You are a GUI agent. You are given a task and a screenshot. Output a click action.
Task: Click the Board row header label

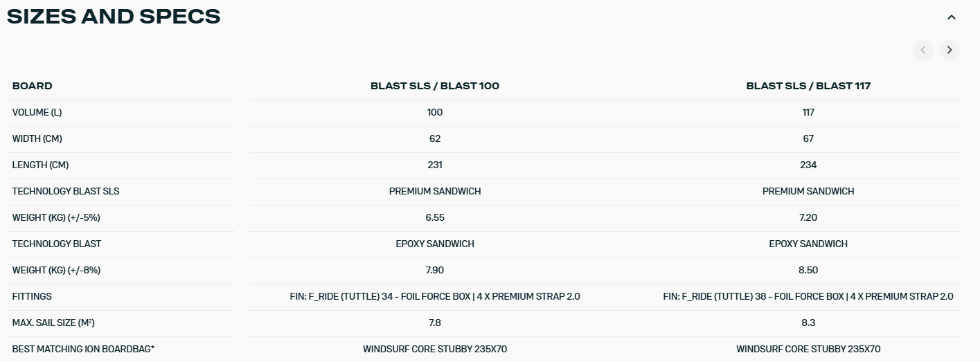tap(33, 86)
